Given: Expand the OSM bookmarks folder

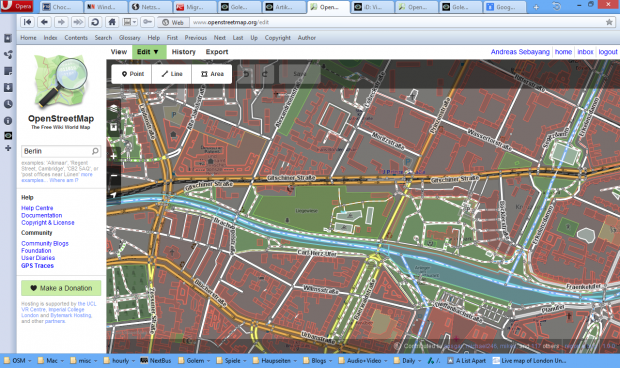Looking at the screenshot, I should [17, 360].
